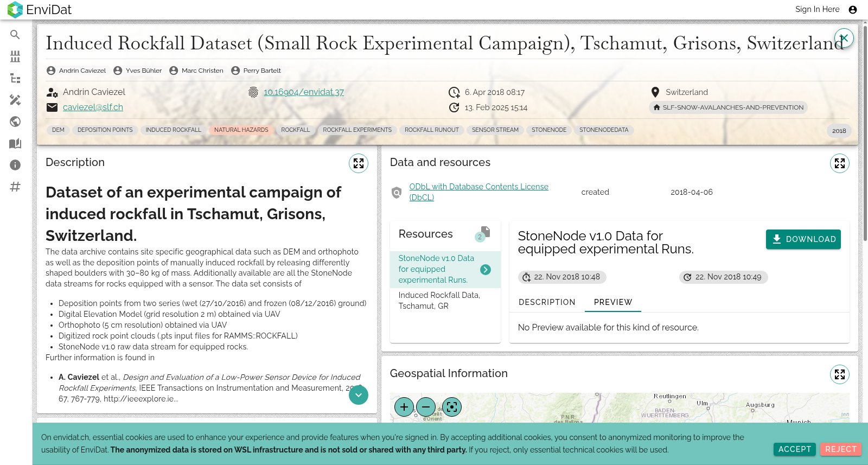Click the geospatial map area
Image resolution: width=868 pixels, height=465 pixels.
tap(620, 407)
